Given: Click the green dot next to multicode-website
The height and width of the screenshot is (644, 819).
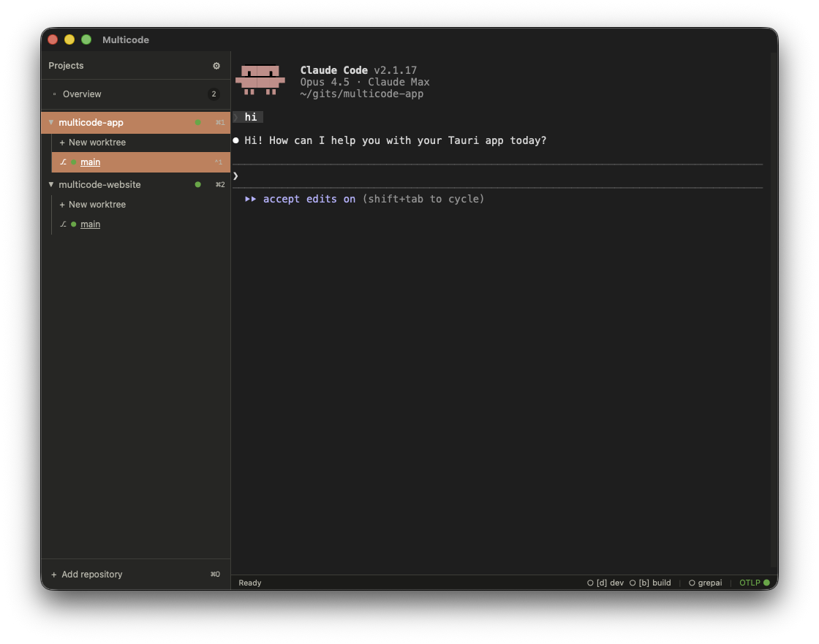Looking at the screenshot, I should pos(197,184).
